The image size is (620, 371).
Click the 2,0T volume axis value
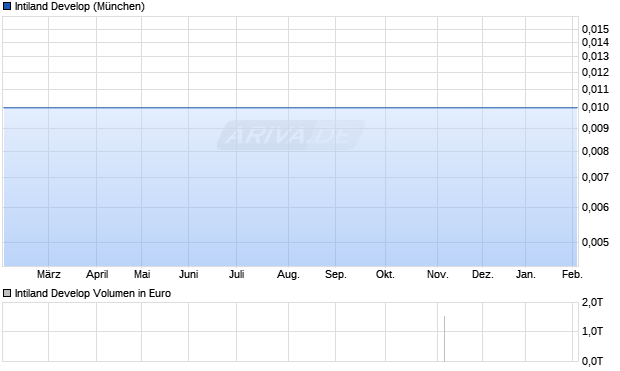592,303
